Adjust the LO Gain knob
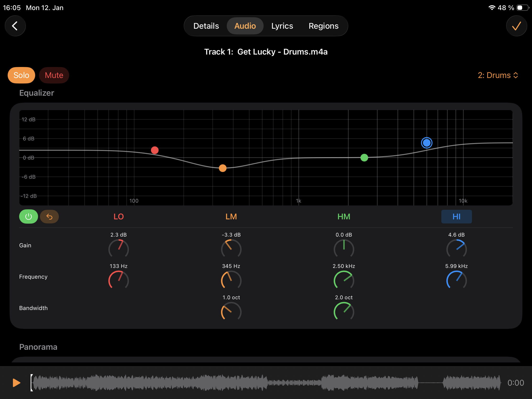532x399 pixels. coord(118,249)
